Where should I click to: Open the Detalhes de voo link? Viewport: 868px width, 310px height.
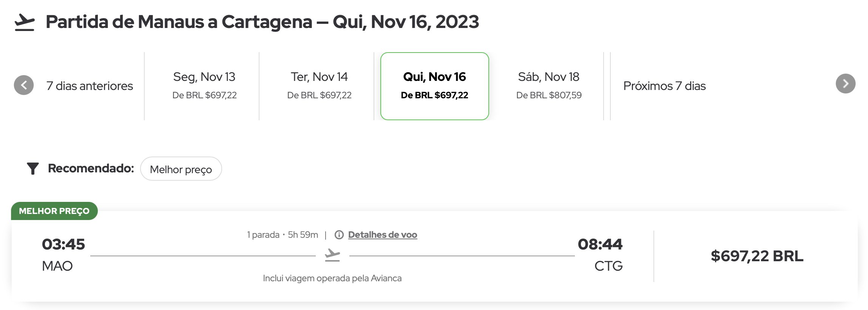(382, 235)
